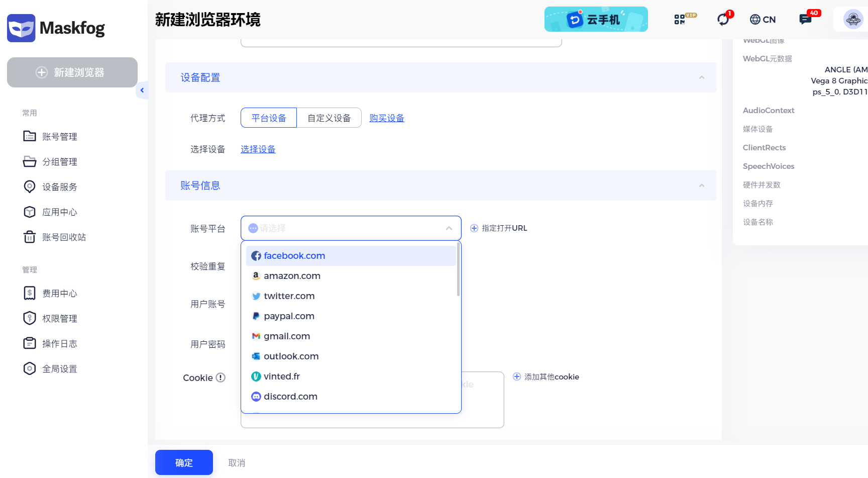The width and height of the screenshot is (868, 478).
Task: Click the dropdown list scrollbar
Action: point(458,271)
